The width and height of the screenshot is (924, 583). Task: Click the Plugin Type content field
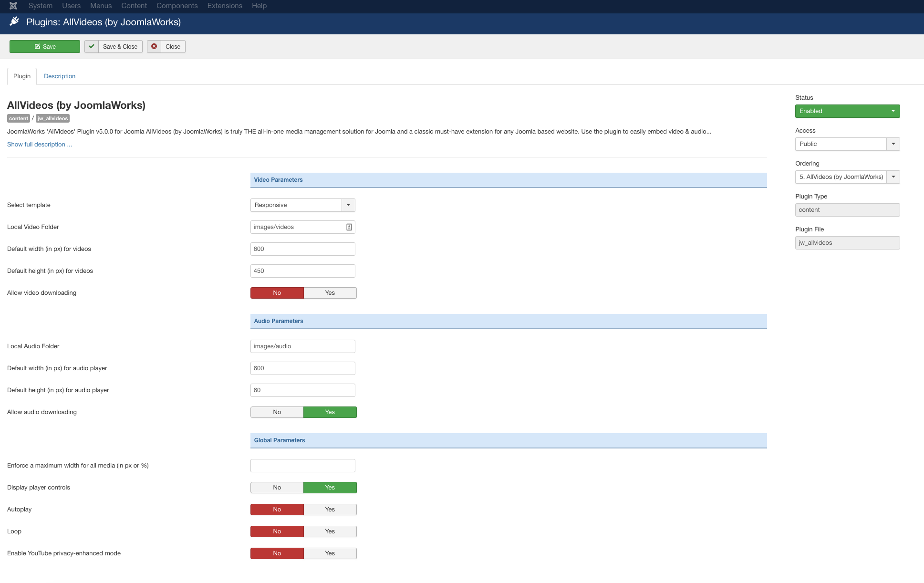pyautogui.click(x=848, y=210)
